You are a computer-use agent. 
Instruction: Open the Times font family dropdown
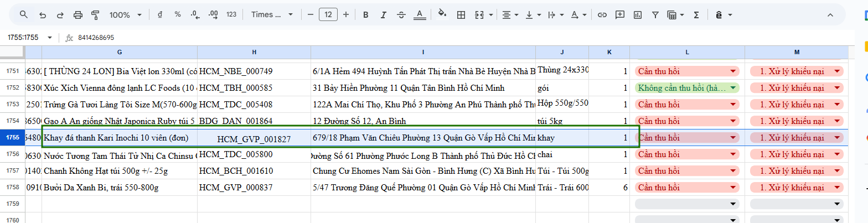tap(271, 14)
